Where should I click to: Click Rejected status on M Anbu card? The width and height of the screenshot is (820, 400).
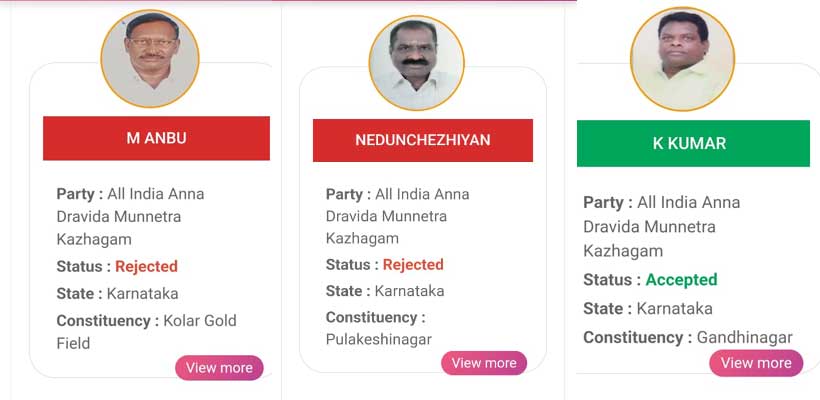tap(146, 266)
